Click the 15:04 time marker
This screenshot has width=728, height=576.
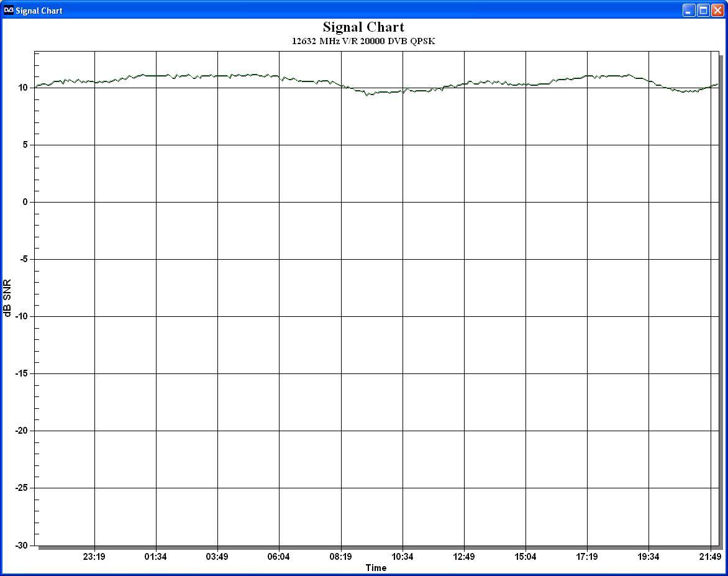click(525, 557)
